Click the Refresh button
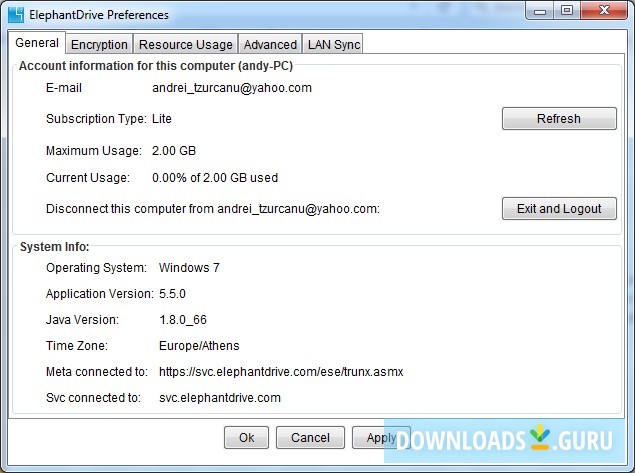 pyautogui.click(x=559, y=119)
